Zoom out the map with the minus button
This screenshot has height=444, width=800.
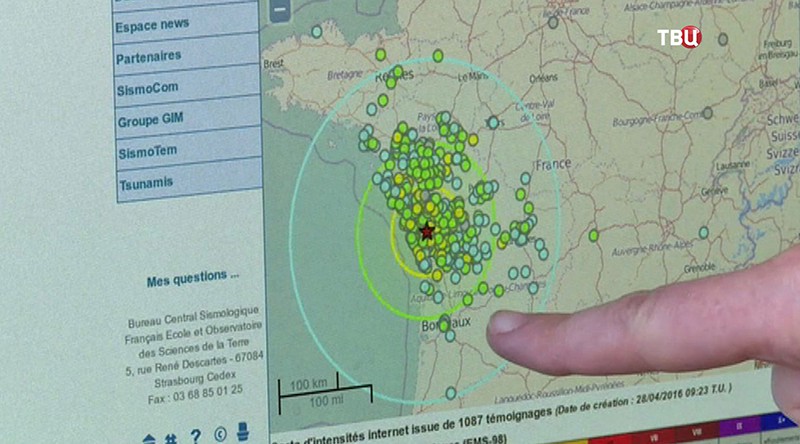(x=280, y=10)
